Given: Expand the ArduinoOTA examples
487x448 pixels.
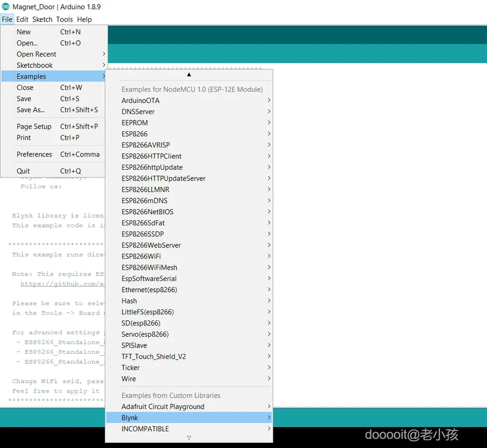Looking at the screenshot, I should point(189,100).
